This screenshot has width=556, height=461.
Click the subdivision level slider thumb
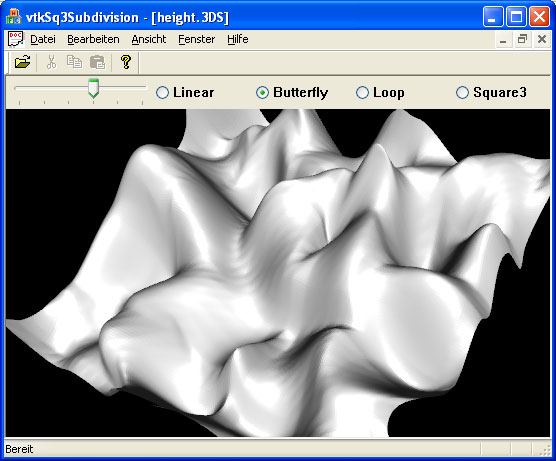(x=94, y=88)
